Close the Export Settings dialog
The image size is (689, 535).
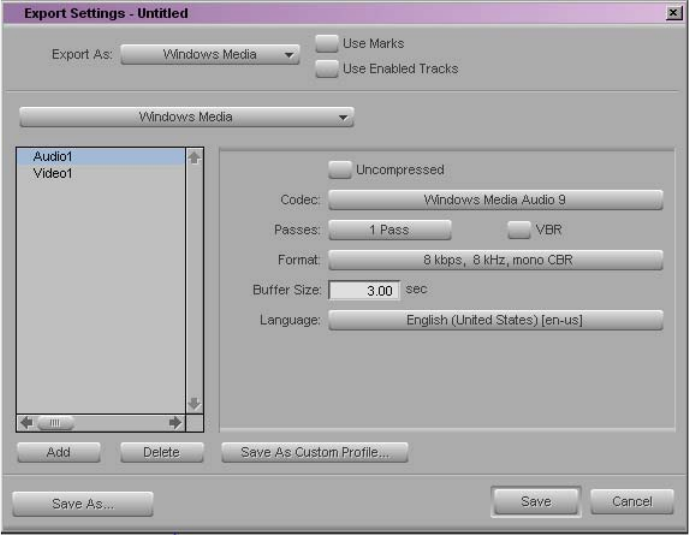[673, 13]
